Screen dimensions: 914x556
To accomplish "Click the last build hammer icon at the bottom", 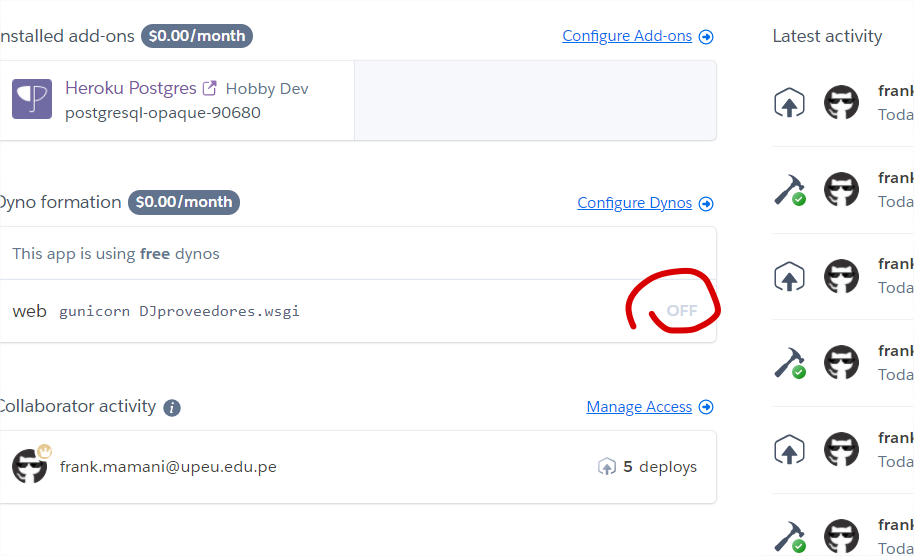I will [789, 535].
